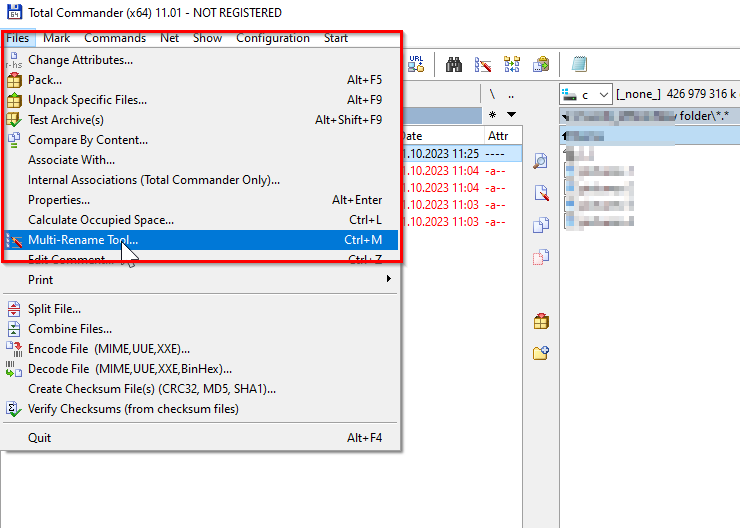Screen dimensions: 740x528
Task: Click the root directory backslash button
Action: point(492,94)
